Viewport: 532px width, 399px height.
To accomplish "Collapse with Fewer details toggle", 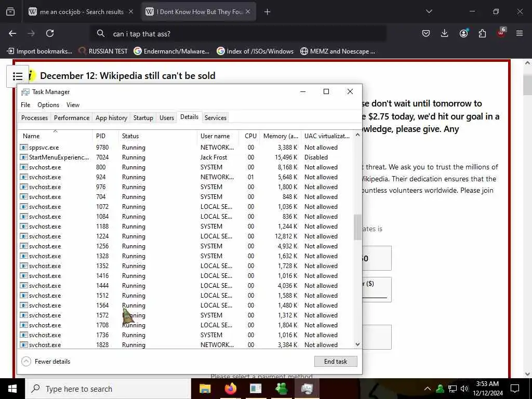I will 46,362.
